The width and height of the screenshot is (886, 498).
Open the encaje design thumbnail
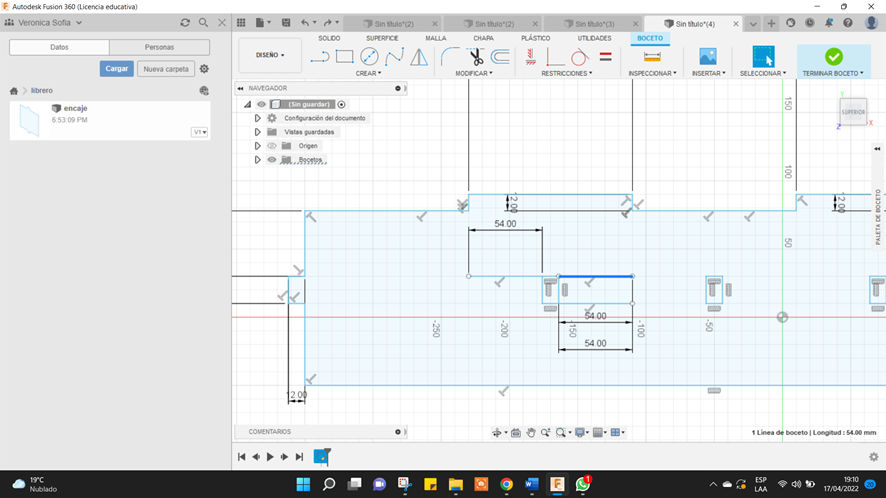pyautogui.click(x=30, y=121)
